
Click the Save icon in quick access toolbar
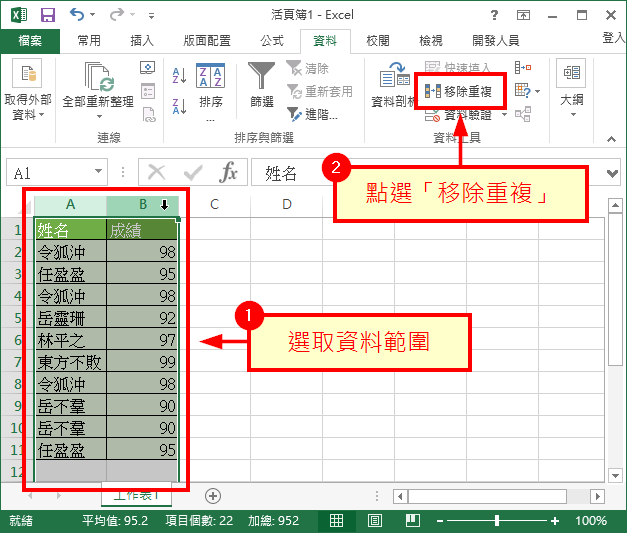pos(47,16)
